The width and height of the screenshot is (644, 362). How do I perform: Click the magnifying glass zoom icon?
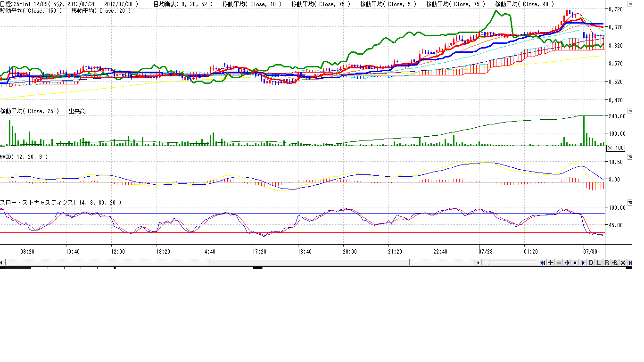(x=615, y=263)
